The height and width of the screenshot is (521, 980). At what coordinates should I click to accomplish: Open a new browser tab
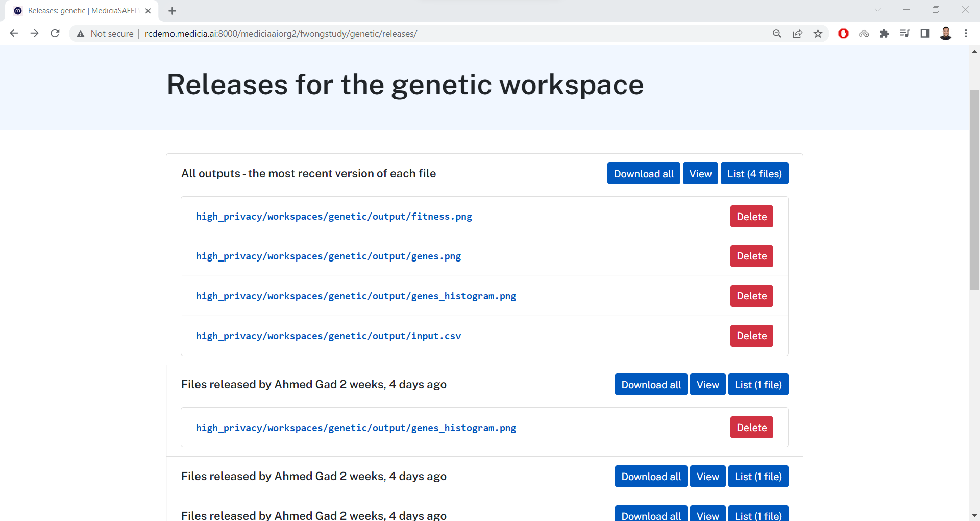[172, 11]
